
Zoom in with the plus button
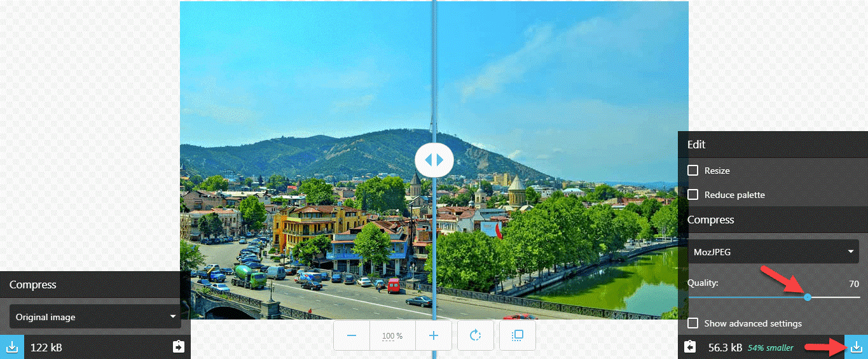pos(434,335)
